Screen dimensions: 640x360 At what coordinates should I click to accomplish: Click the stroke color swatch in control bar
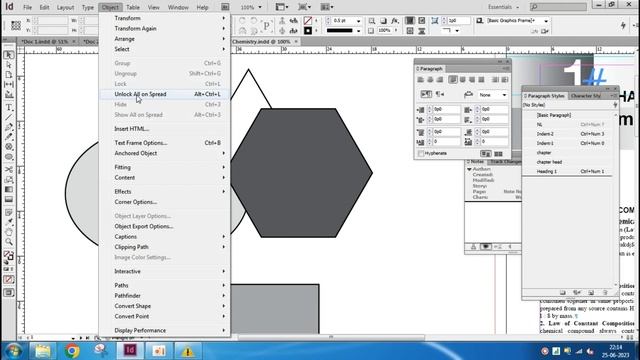tap(308, 31)
